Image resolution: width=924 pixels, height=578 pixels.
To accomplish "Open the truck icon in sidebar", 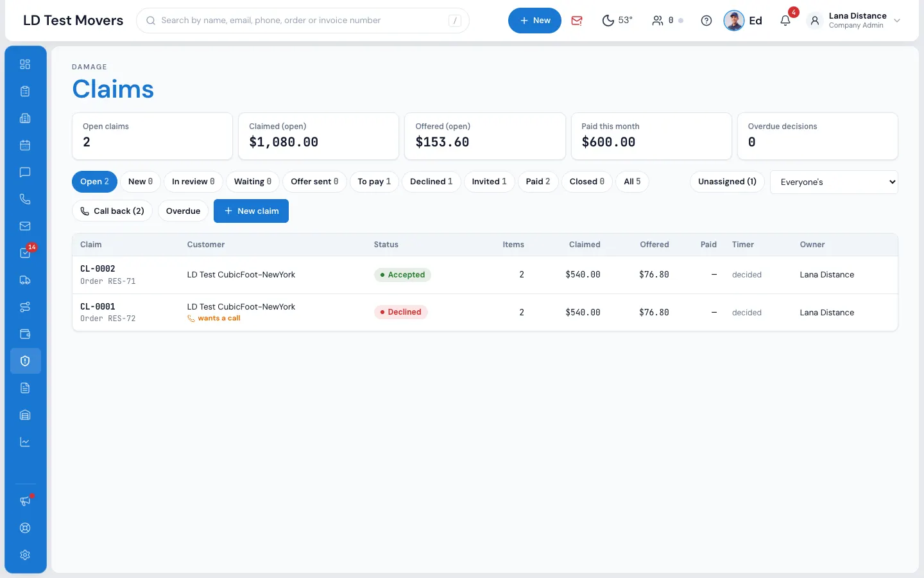I will [x=25, y=280].
